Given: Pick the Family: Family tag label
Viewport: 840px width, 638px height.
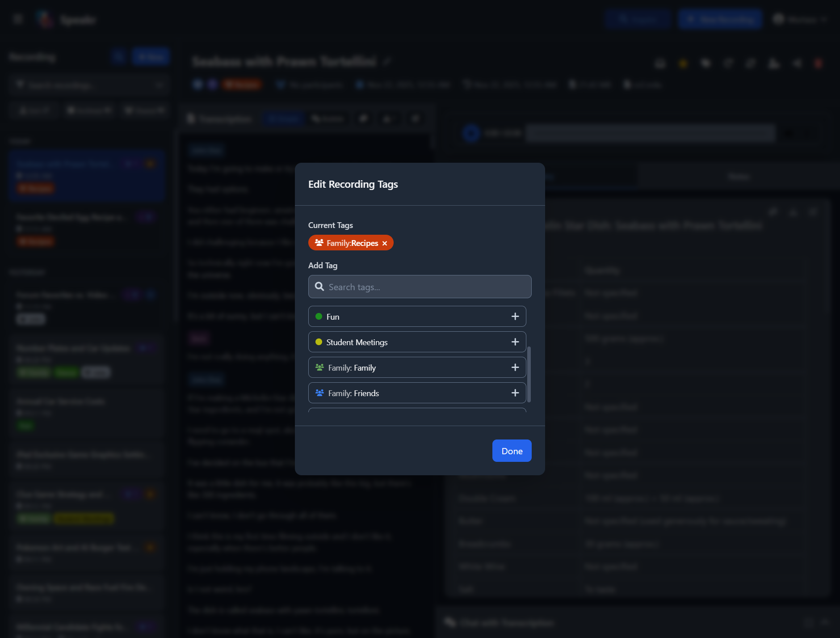Looking at the screenshot, I should [352, 368].
